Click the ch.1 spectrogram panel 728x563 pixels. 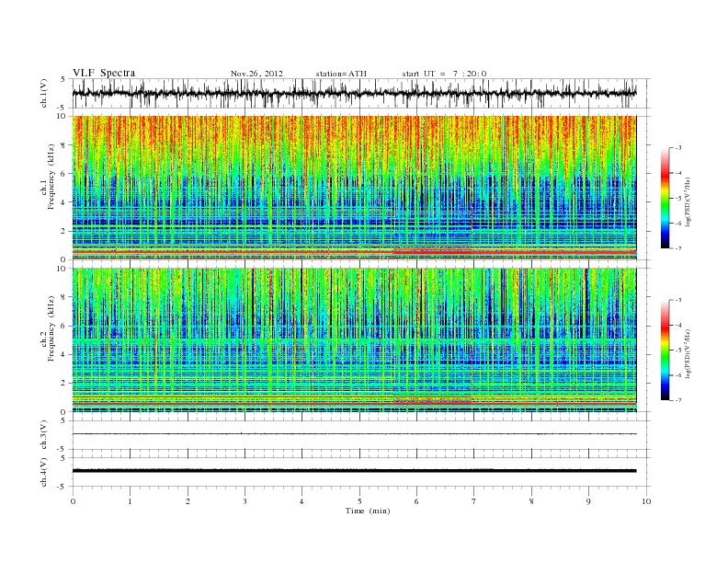pos(354,188)
